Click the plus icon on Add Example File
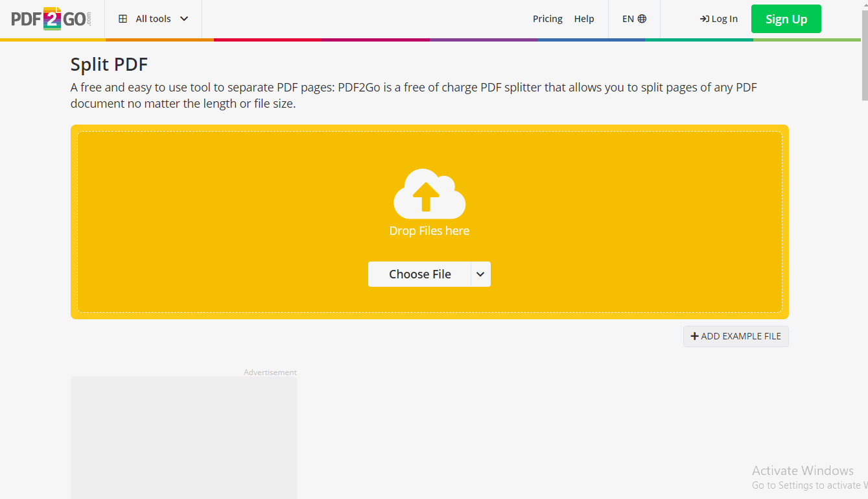Image resolution: width=868 pixels, height=499 pixels. [x=693, y=336]
